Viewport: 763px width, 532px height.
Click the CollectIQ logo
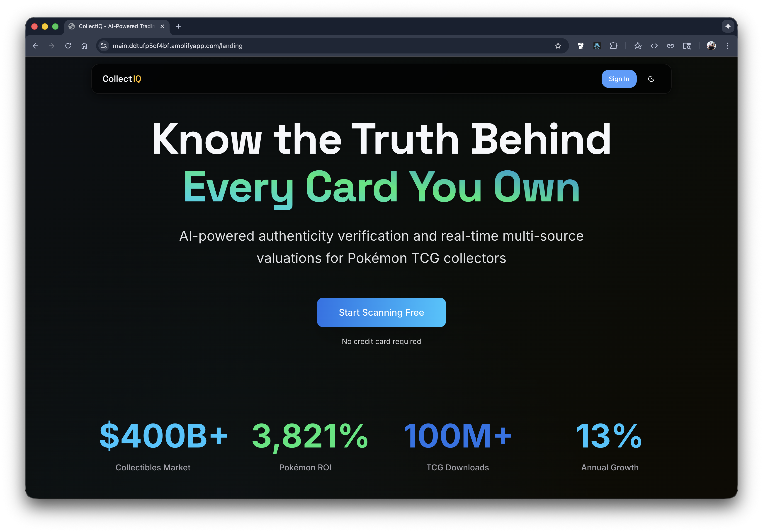[122, 79]
